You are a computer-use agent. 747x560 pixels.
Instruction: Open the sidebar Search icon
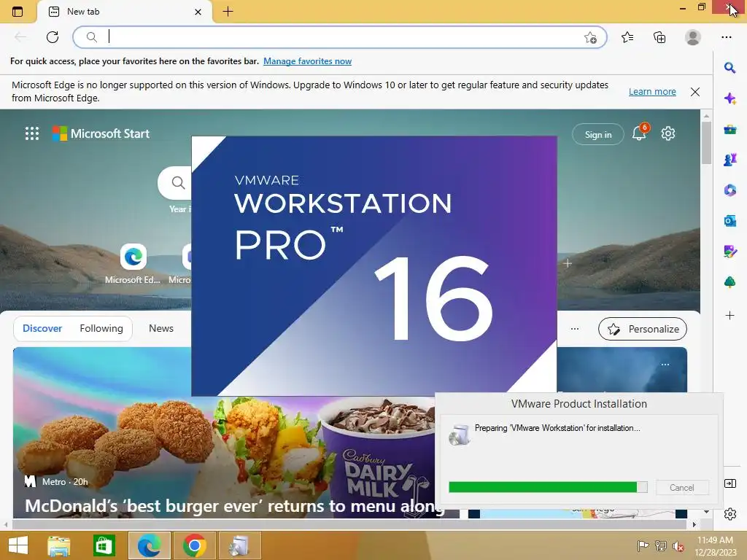[x=729, y=68]
